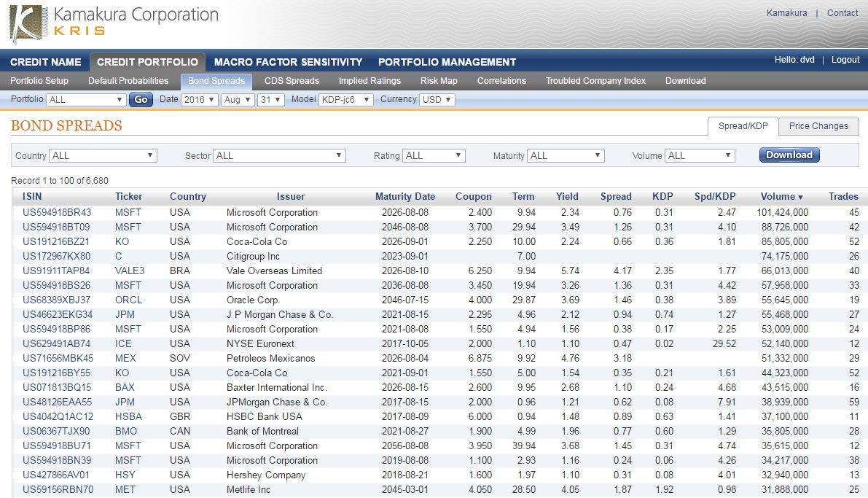Sort table by KDP column
The height and width of the screenshot is (498, 868).
[x=662, y=196]
